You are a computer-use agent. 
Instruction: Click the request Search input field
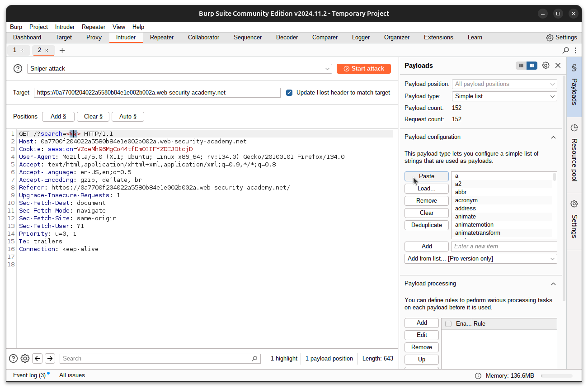tap(160, 359)
